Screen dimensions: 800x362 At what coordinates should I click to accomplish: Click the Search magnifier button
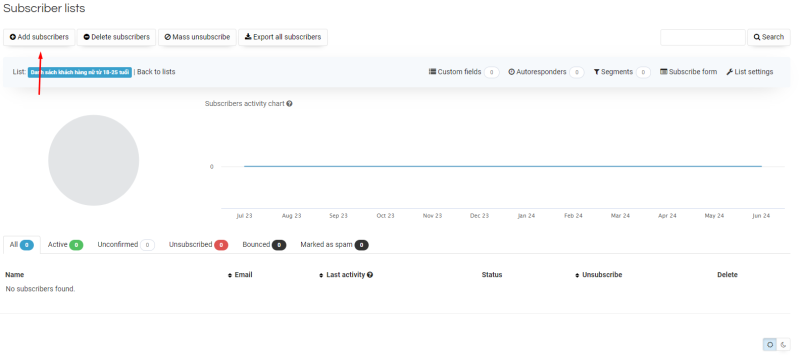[x=769, y=37]
